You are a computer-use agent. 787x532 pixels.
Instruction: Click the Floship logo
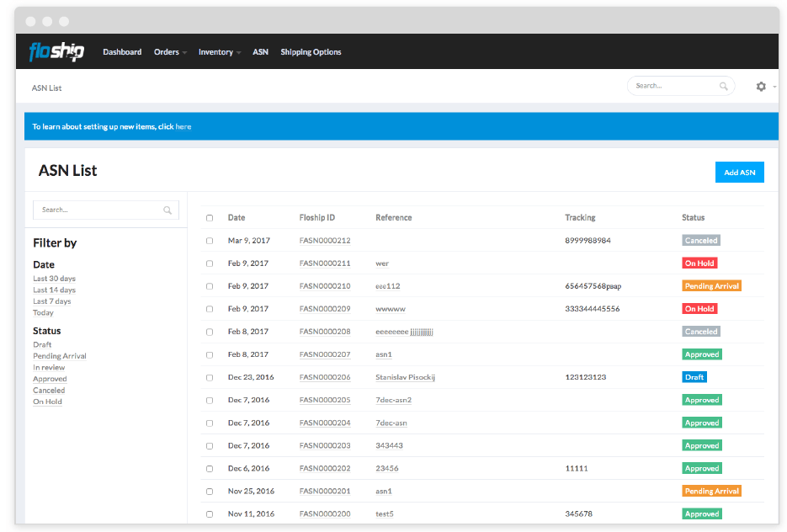[x=56, y=52]
